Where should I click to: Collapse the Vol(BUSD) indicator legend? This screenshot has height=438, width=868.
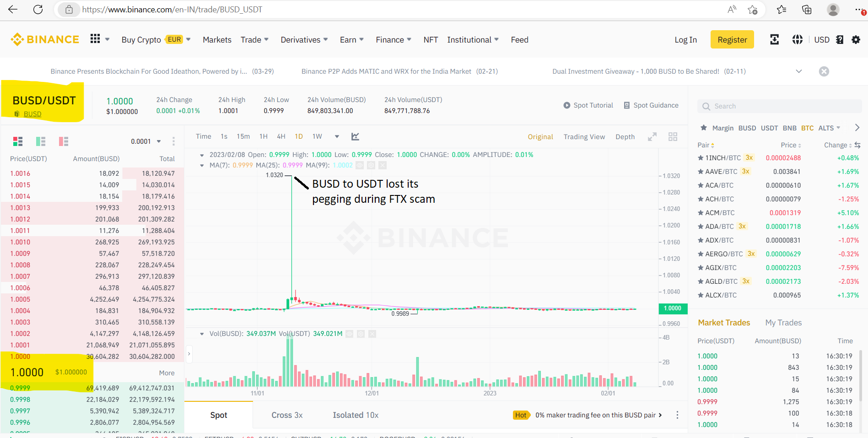[x=202, y=334]
